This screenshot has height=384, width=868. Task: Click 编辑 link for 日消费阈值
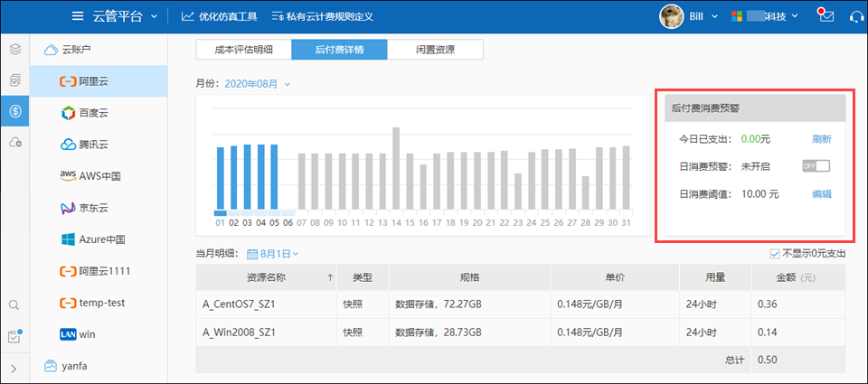(821, 193)
